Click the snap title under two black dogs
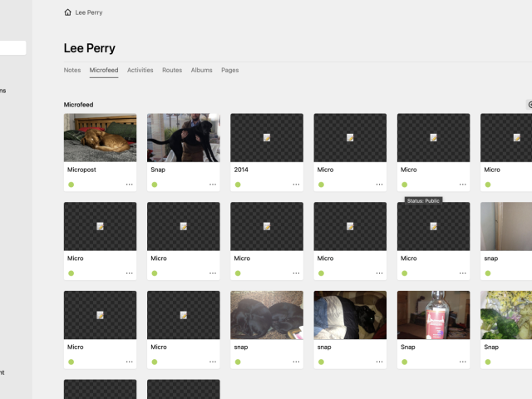The height and width of the screenshot is (399, 532). (x=241, y=347)
